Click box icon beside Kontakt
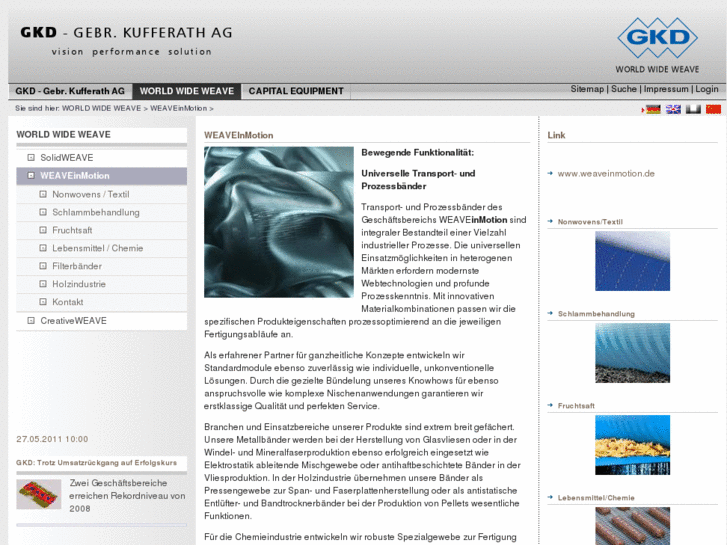This screenshot has width=727, height=545. click(43, 302)
